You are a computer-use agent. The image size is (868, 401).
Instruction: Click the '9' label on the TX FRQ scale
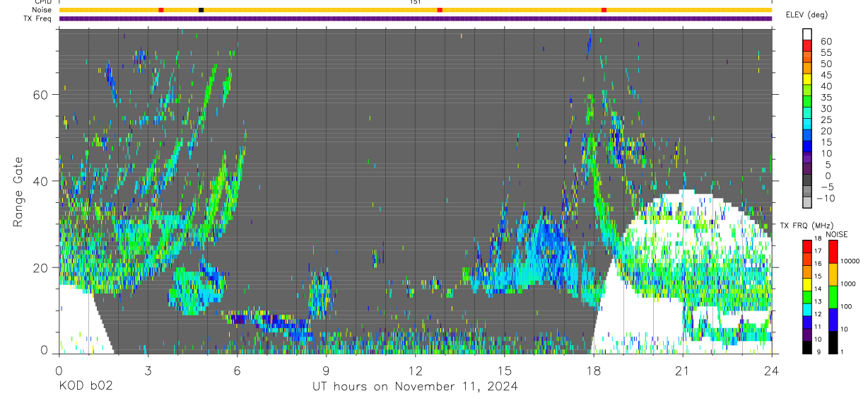coord(819,351)
